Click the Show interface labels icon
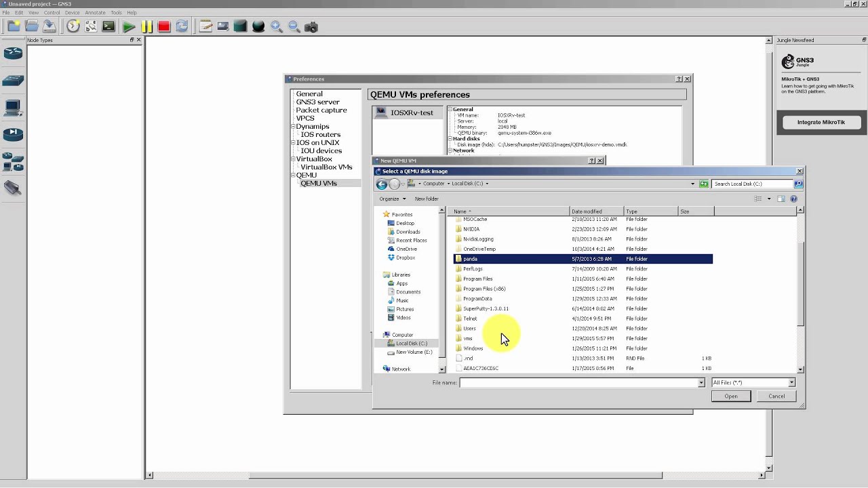The image size is (868, 488). 91,26
